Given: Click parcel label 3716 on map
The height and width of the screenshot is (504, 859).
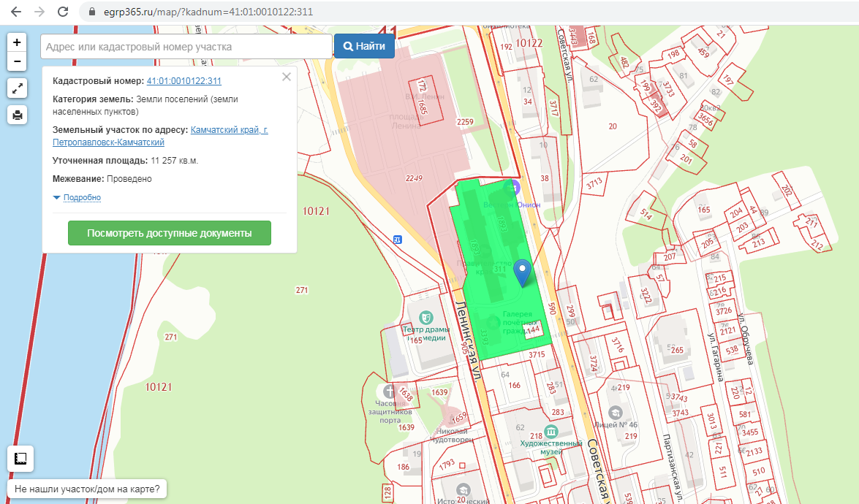Looking at the screenshot, I should pyautogui.click(x=618, y=345).
